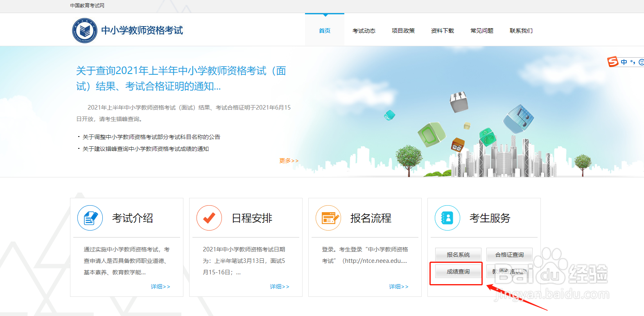Click the teacher exam site logo emblem

85,31
